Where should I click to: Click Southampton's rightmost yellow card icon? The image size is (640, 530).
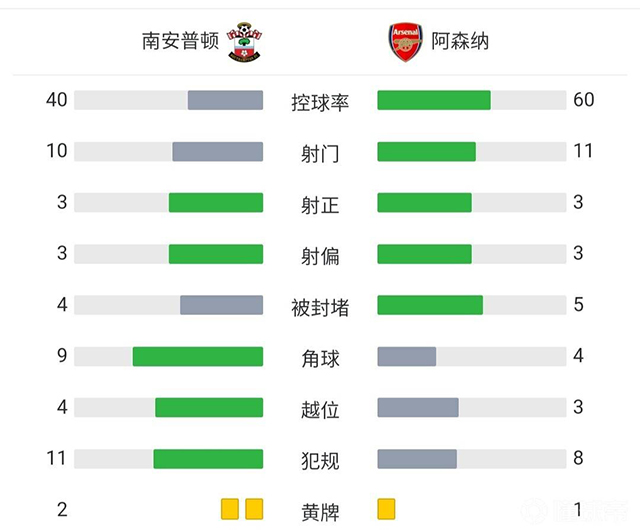coord(254,510)
